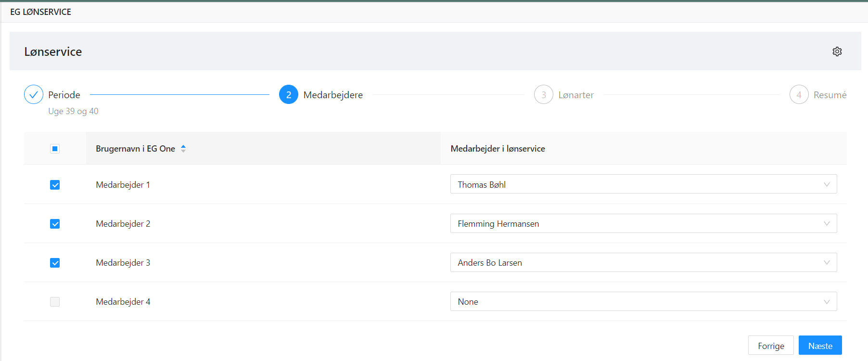Click the Næste button
Viewport: 868px width, 361px height.
click(820, 346)
